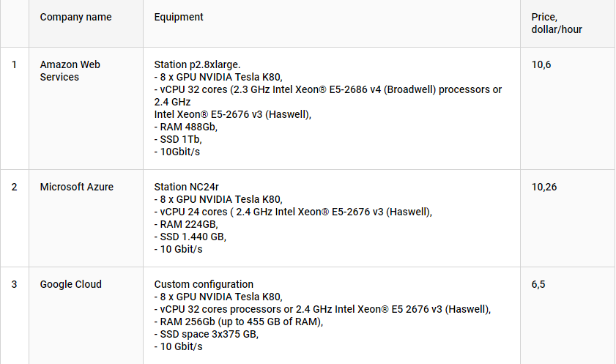The width and height of the screenshot is (616, 364).
Task: Click the RAM 224GB line
Action: pyautogui.click(x=186, y=224)
